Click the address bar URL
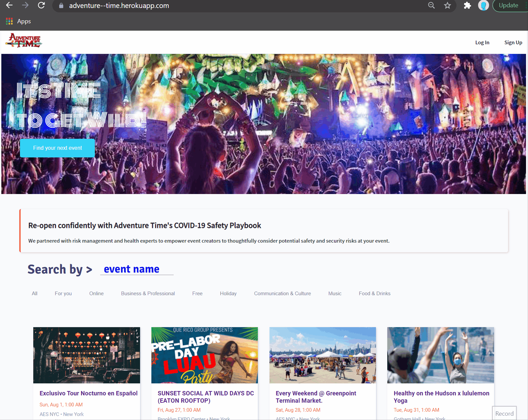Viewport: 528px width, 420px height. pos(119,6)
